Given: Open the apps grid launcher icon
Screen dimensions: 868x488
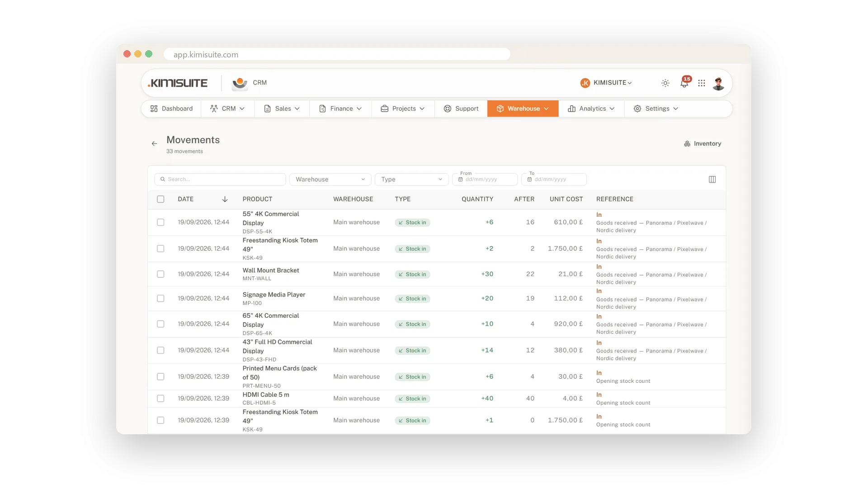Looking at the screenshot, I should 702,83.
